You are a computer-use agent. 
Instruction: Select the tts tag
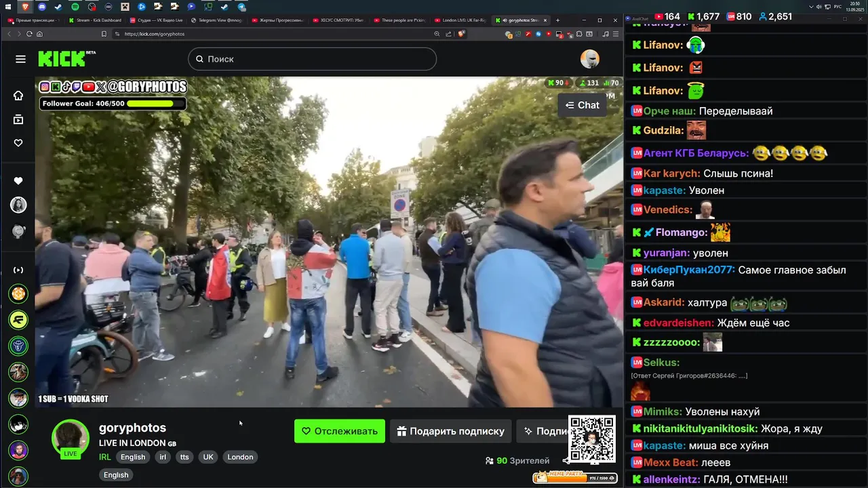click(x=184, y=457)
